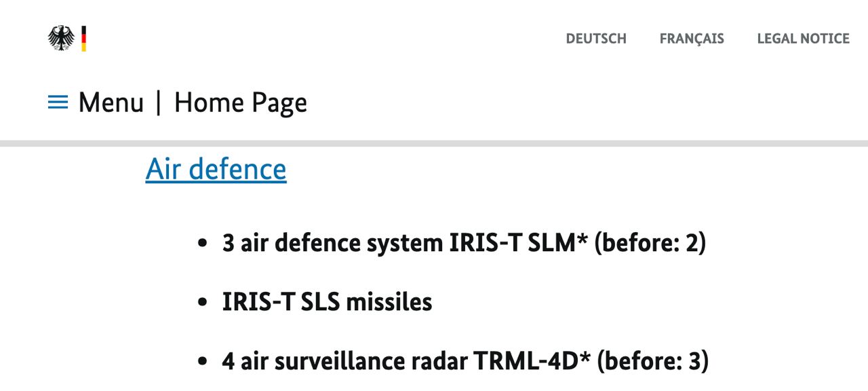This screenshot has width=868, height=391.
Task: Select the IRIS-T SLS missiles entry
Action: tap(327, 302)
